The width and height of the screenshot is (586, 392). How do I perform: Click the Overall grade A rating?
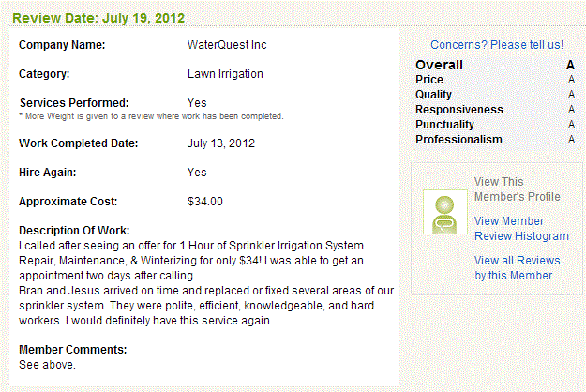[x=570, y=65]
